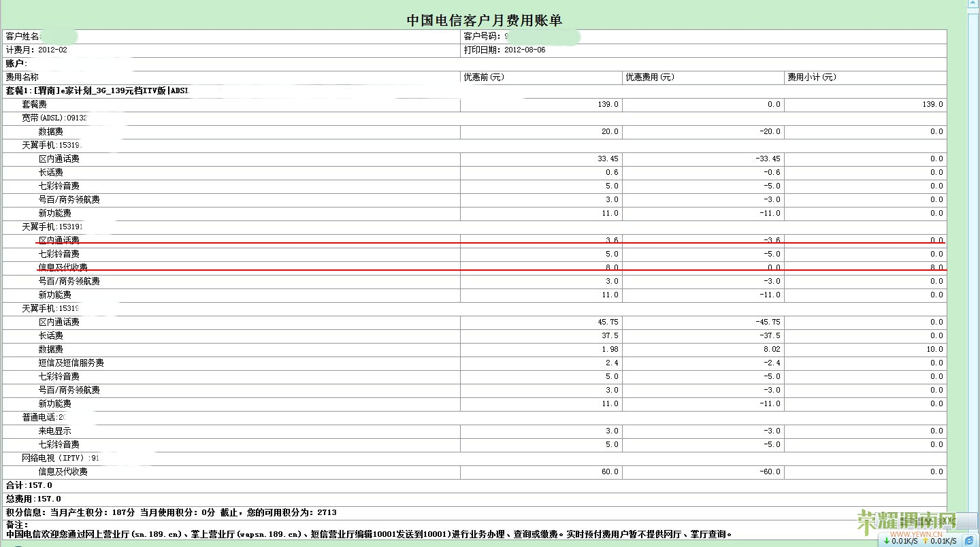Screen dimensions: 980x547
Task: Click the 合计:157.0 total row
Action: (x=29, y=486)
